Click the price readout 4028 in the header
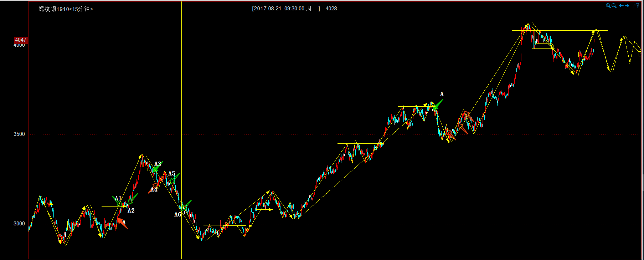Image resolution: width=644 pixels, height=260 pixels. pyautogui.click(x=331, y=9)
